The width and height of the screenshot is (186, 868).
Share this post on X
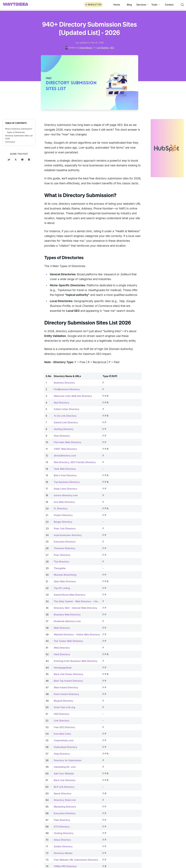[15, 160]
